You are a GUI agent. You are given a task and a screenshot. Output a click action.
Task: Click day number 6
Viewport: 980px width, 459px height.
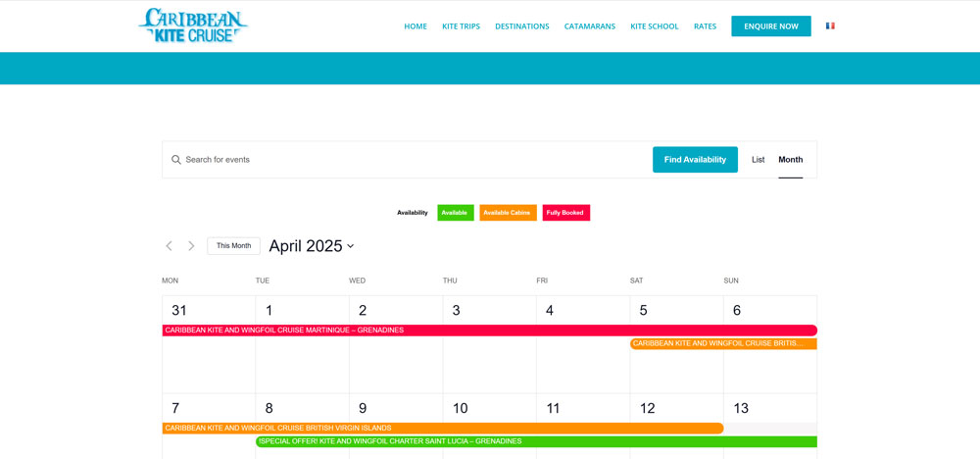coord(737,310)
